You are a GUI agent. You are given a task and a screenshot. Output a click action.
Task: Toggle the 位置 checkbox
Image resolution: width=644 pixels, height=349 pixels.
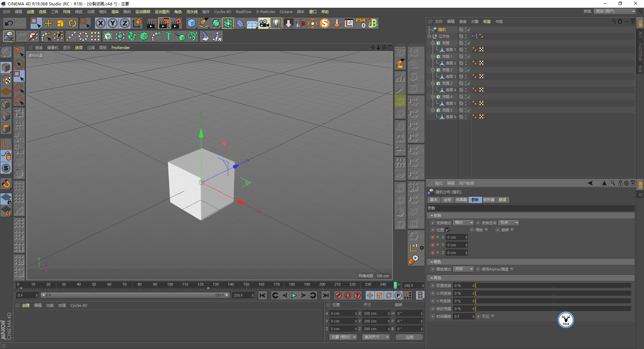(x=448, y=230)
